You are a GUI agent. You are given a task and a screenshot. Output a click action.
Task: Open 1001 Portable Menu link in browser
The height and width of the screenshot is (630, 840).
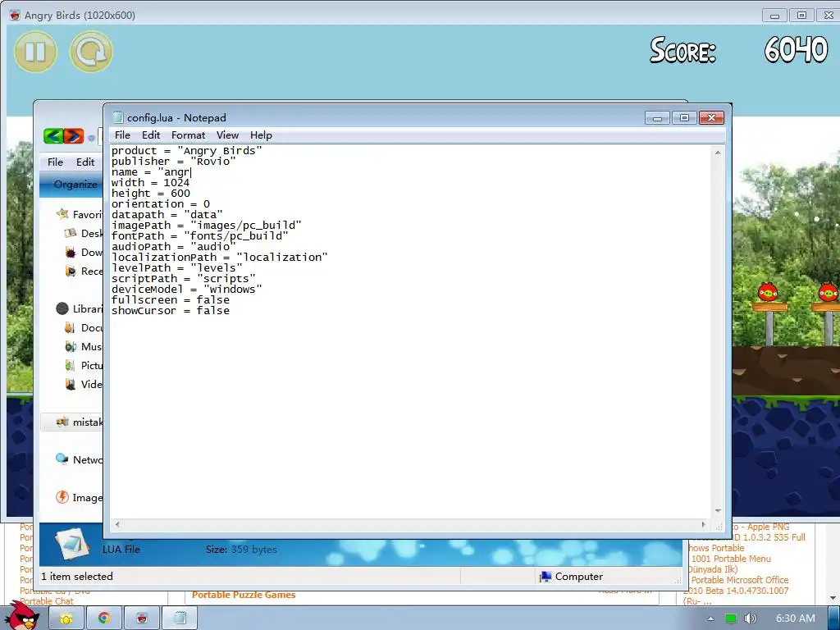[x=731, y=559]
